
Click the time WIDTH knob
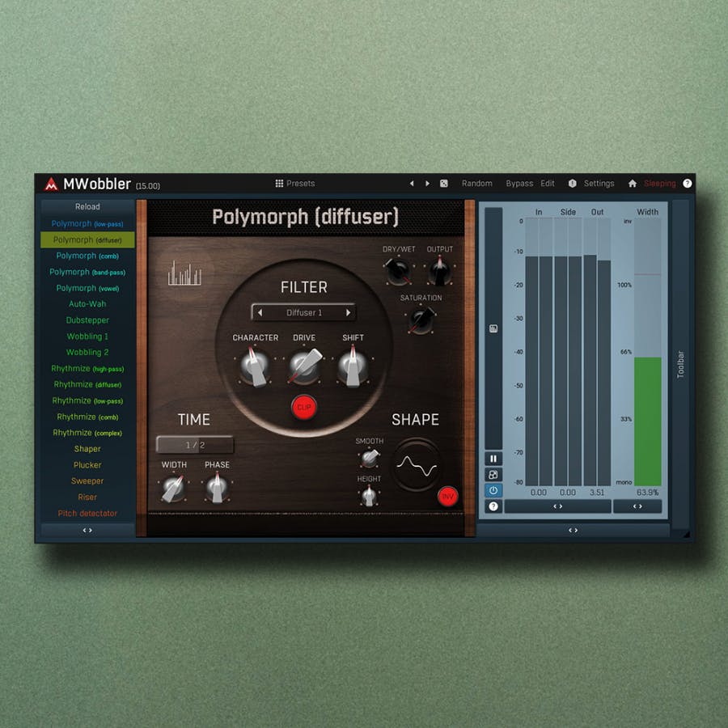(x=173, y=488)
